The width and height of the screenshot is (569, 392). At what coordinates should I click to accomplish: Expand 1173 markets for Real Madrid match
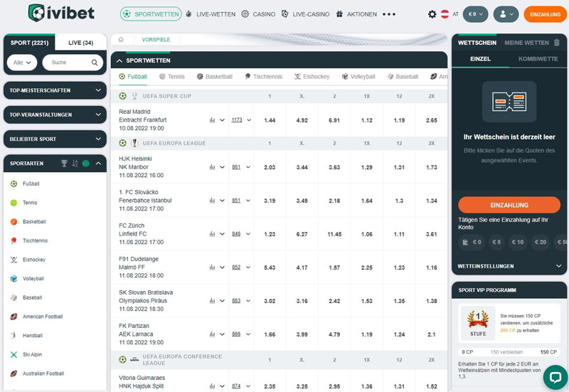(241, 120)
